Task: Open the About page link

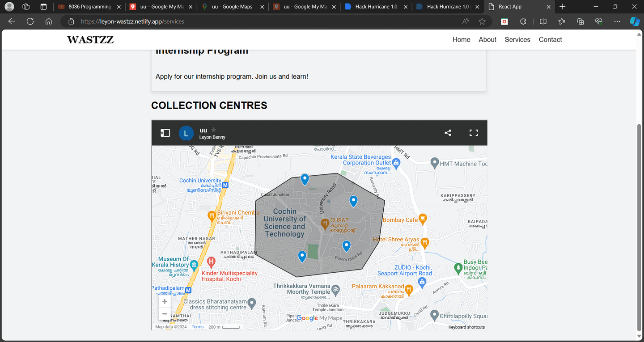Action: (x=487, y=39)
